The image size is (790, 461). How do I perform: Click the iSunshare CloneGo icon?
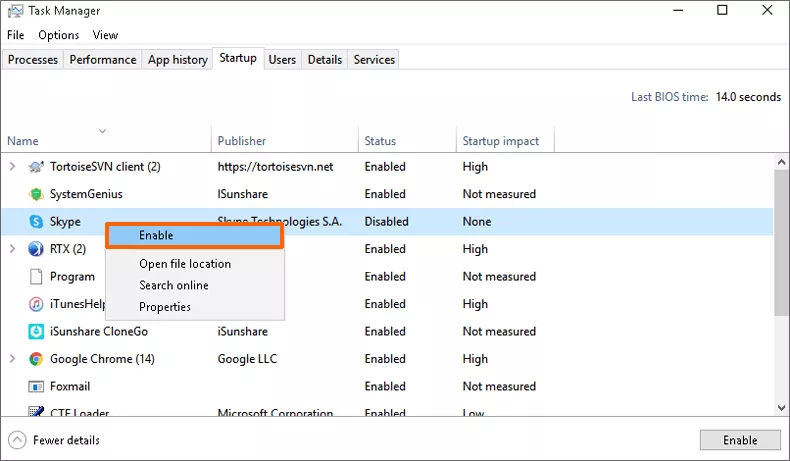36,332
